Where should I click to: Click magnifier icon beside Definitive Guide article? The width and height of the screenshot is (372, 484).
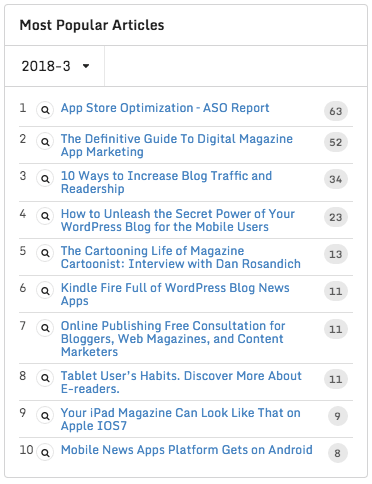tap(45, 142)
